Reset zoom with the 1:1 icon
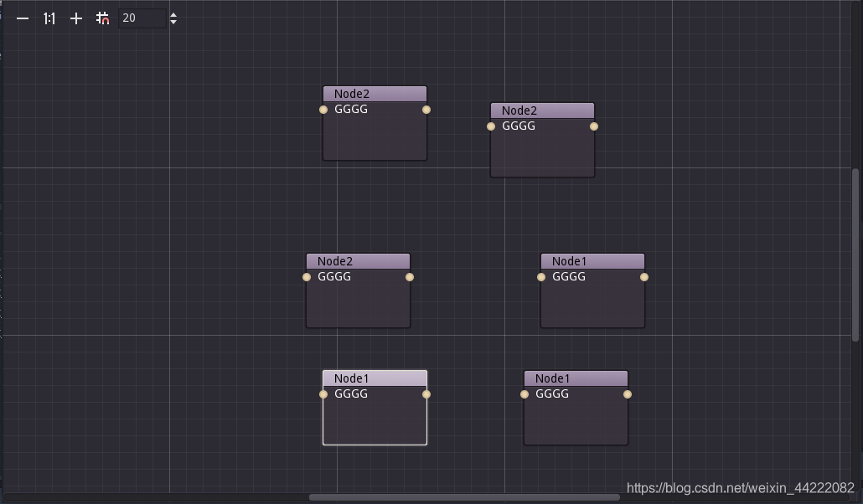The height and width of the screenshot is (504, 863). [x=49, y=18]
